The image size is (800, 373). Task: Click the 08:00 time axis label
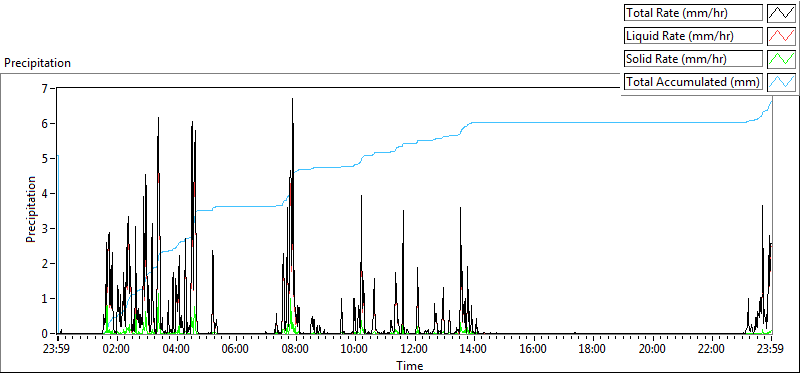coord(295,350)
